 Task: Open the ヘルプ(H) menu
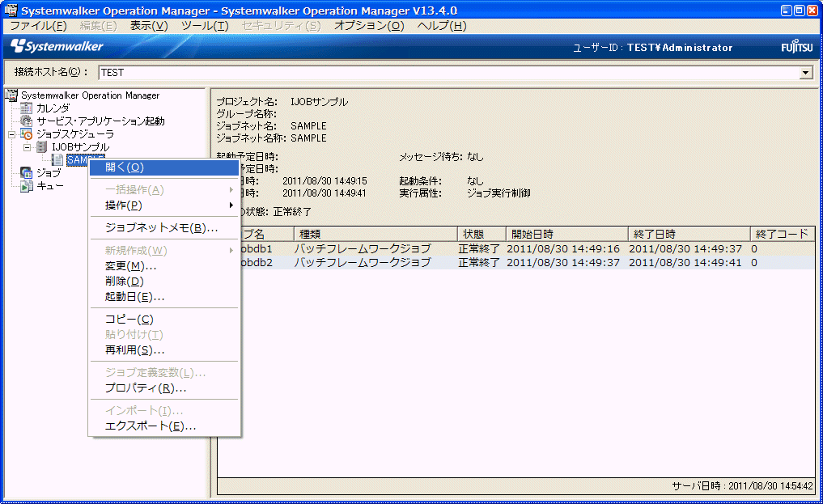pos(441,26)
